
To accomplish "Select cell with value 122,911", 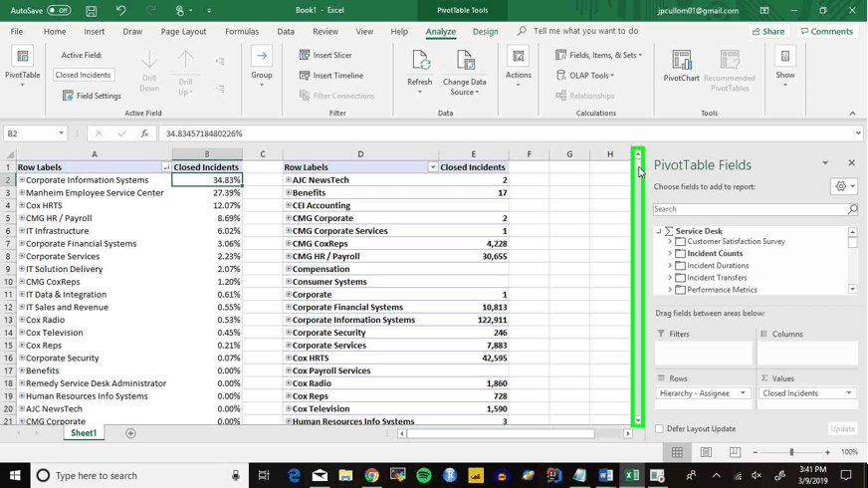I will point(473,320).
